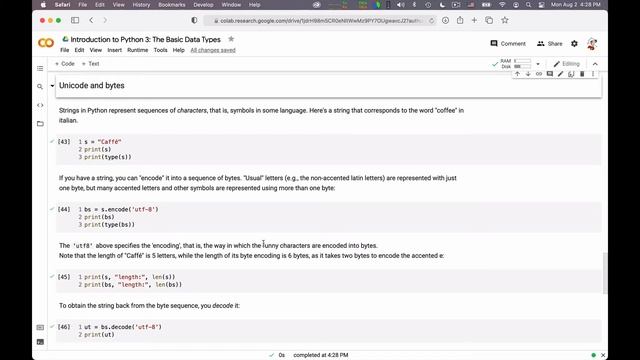Collapse the Unicode and bytes section
This screenshot has width=640, height=360.
pos(52,86)
